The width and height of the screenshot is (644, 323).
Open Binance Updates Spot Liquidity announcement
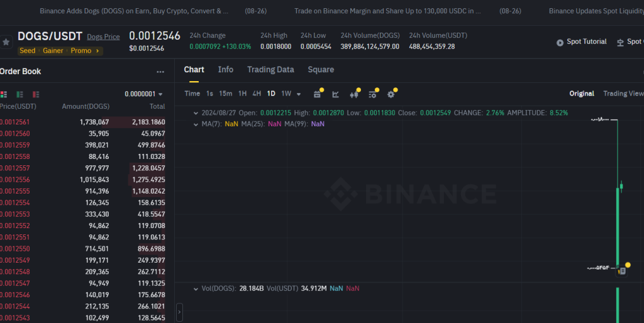click(x=596, y=11)
